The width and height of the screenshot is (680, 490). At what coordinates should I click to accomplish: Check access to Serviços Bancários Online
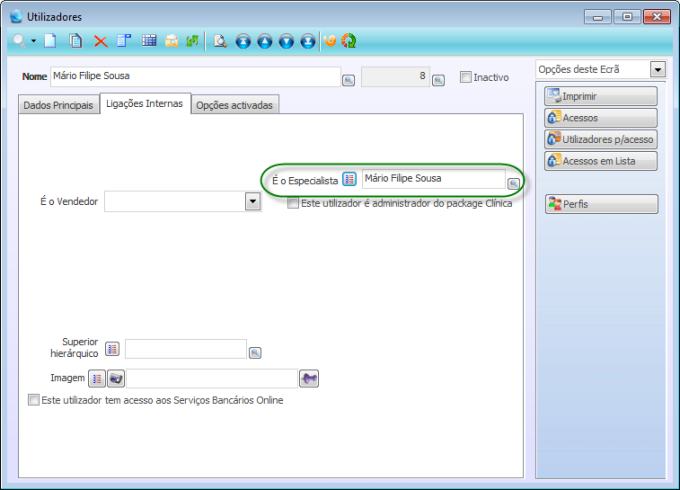coord(34,400)
